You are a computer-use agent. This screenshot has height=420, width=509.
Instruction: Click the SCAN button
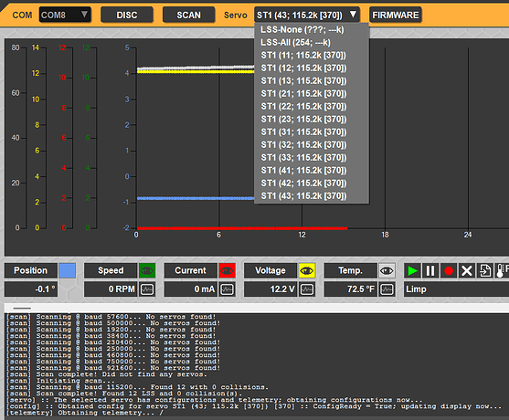coord(188,15)
